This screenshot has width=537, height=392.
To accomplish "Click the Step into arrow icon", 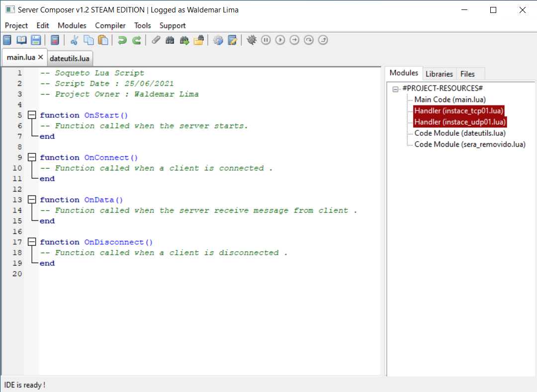I will (294, 40).
